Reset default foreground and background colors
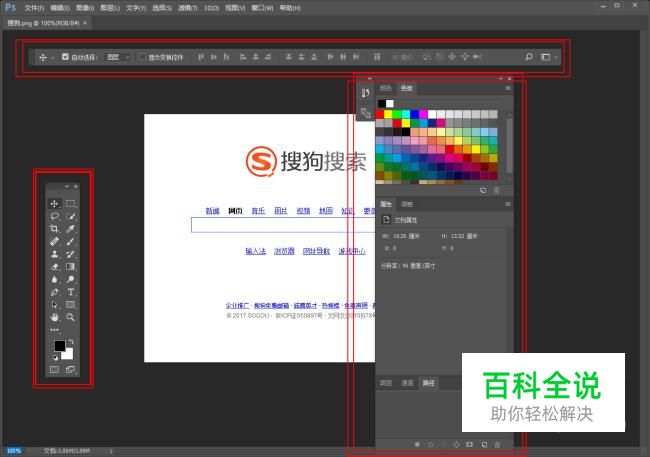650x457 pixels. point(55,357)
